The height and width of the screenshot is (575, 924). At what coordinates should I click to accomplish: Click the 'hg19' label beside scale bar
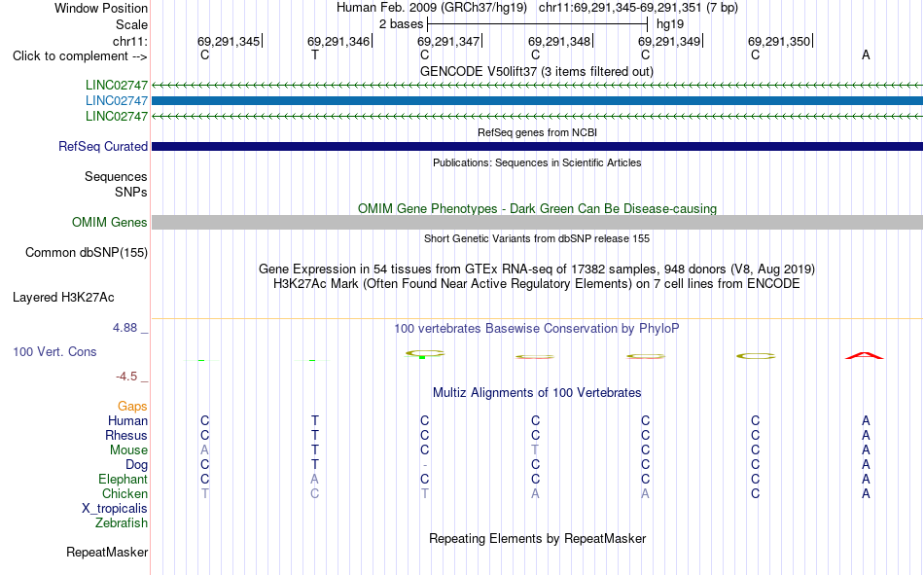pos(670,24)
